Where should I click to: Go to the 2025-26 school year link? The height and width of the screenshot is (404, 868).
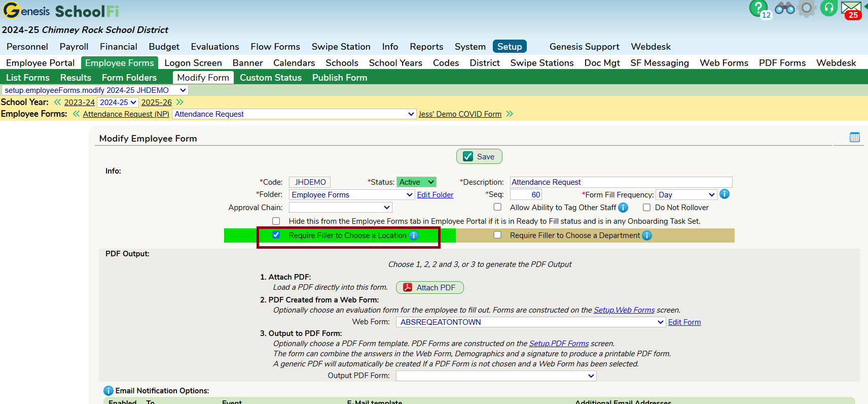(156, 102)
